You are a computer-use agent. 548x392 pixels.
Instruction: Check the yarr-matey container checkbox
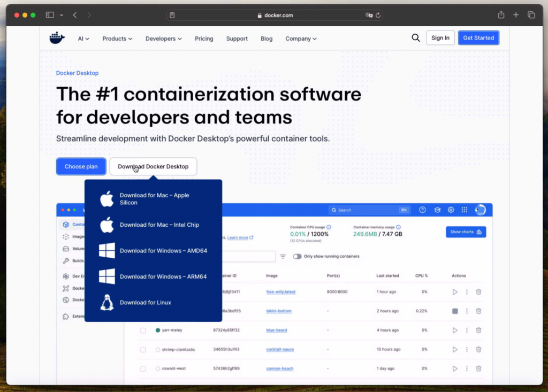(143, 330)
